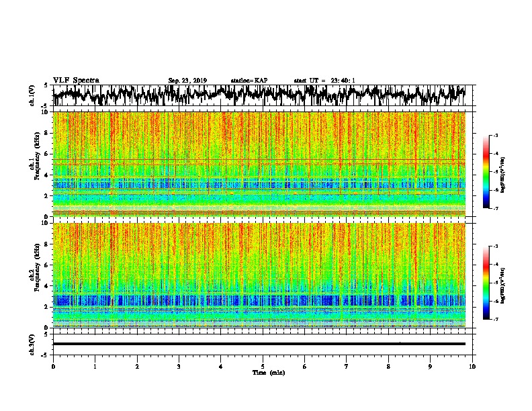Screen dimensions: 532x411
Task: Click the time axis tick label "0"
Action: [x=53, y=367]
